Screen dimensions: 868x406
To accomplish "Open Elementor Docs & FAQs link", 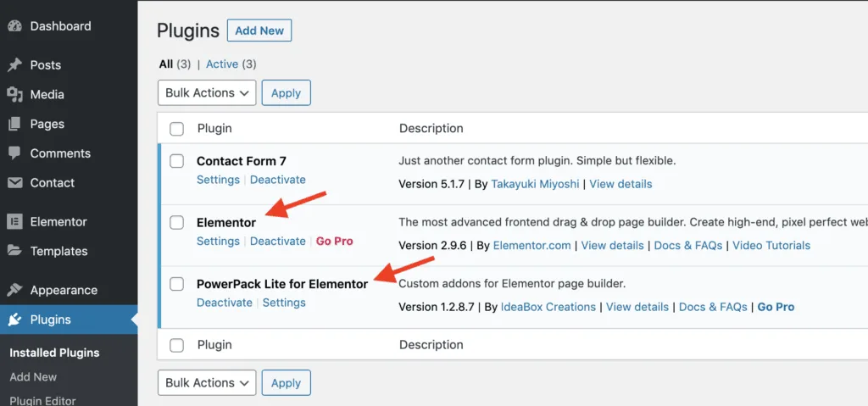I will pos(688,245).
